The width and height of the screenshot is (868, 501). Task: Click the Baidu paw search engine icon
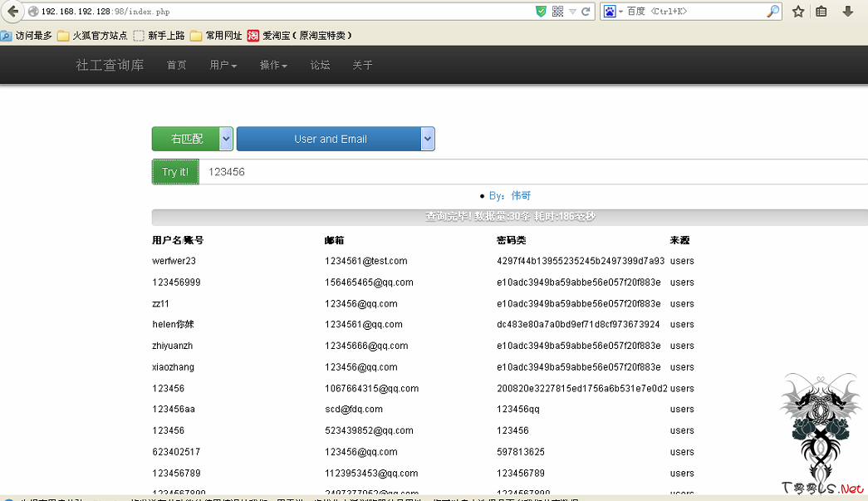coord(610,12)
